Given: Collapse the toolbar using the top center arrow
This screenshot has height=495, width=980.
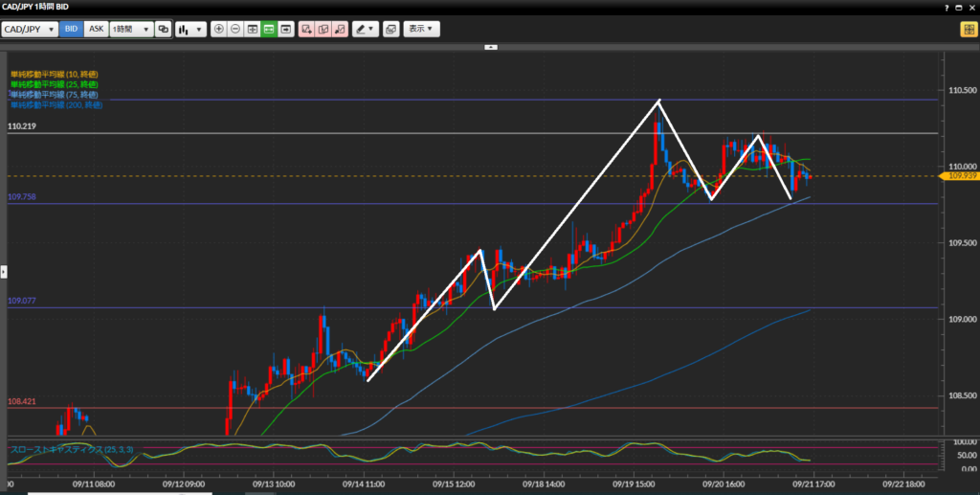Looking at the screenshot, I should 490,46.
